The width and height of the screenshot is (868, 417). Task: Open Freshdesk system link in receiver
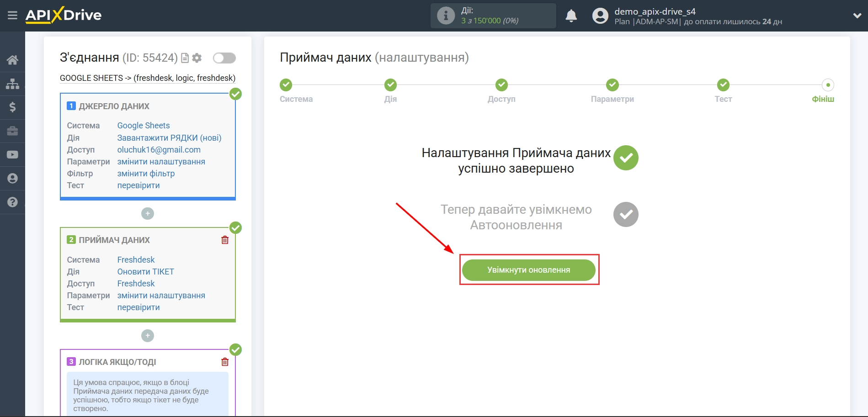click(x=136, y=260)
